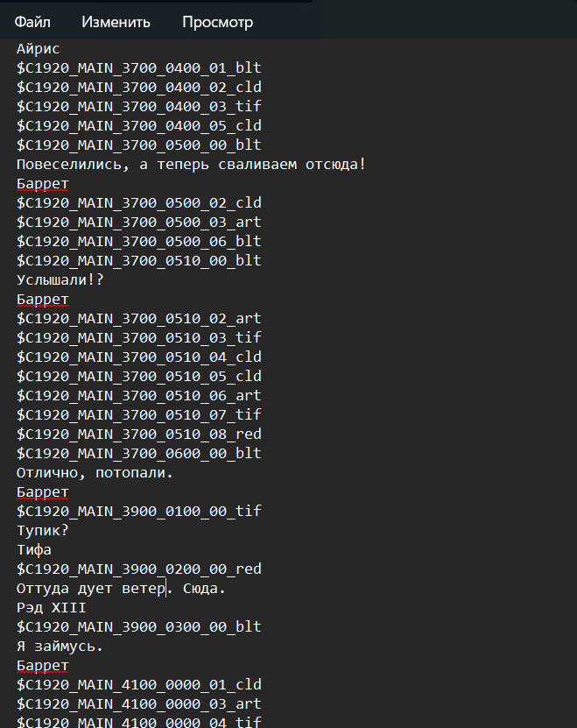Click the tag $C1920_MAIN_3700_0400_01_blt
Image resolution: width=577 pixels, height=728 pixels.
[x=139, y=68]
